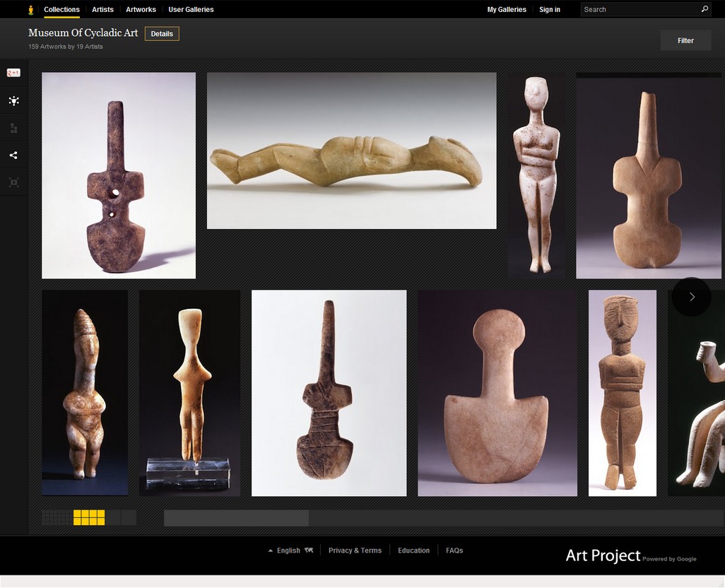This screenshot has height=588, width=725.
Task: Click the Google +1 button in sidebar
Action: pos(13,73)
